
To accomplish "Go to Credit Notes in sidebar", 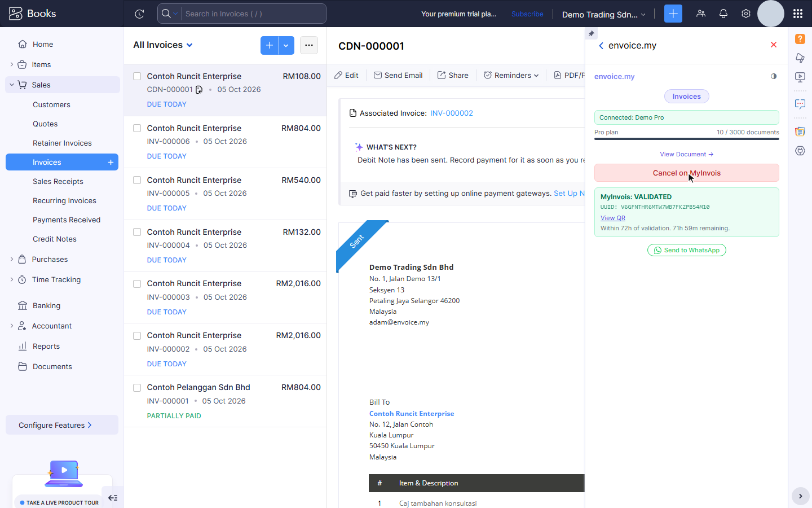I will click(55, 239).
